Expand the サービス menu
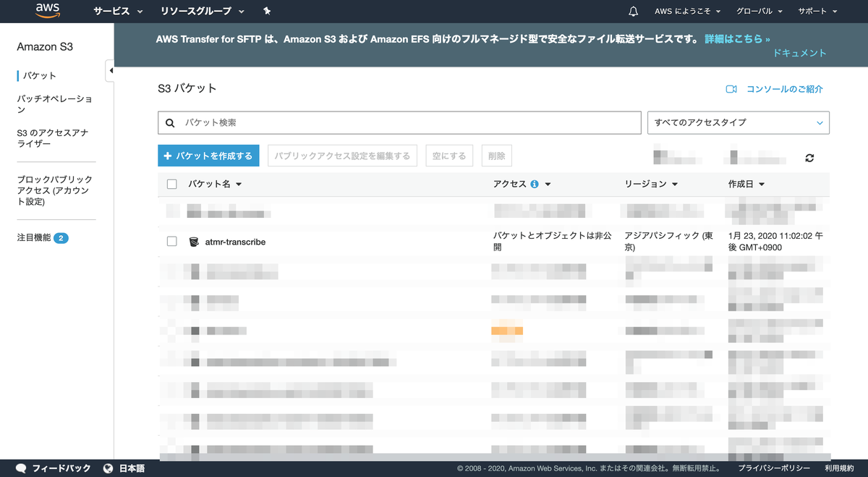Image resolution: width=868 pixels, height=477 pixels. click(118, 11)
